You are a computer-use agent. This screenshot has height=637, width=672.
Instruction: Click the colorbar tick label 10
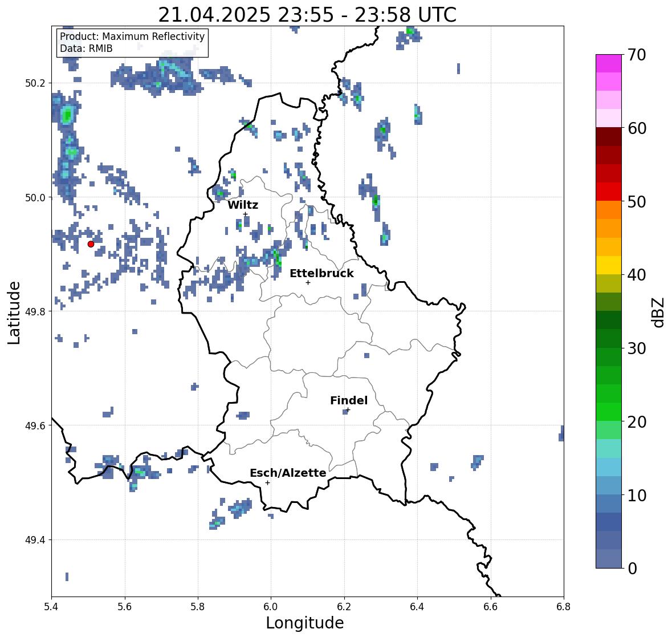tap(637, 495)
